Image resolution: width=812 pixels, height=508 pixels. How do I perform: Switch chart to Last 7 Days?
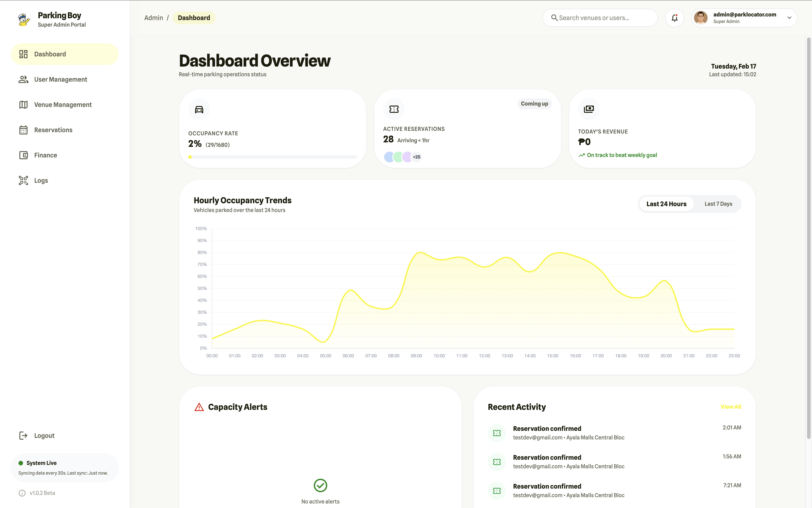[718, 204]
